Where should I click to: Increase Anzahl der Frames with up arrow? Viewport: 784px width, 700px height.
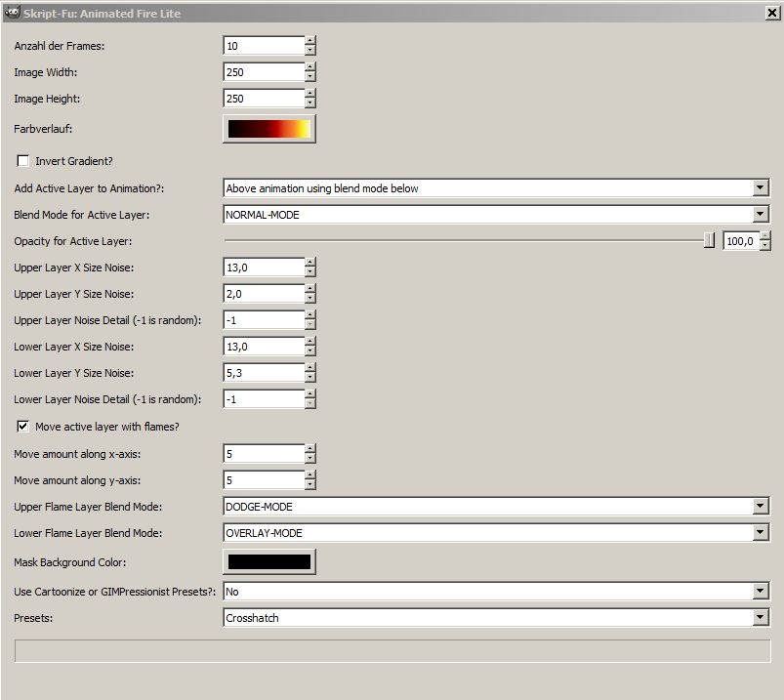(310, 41)
